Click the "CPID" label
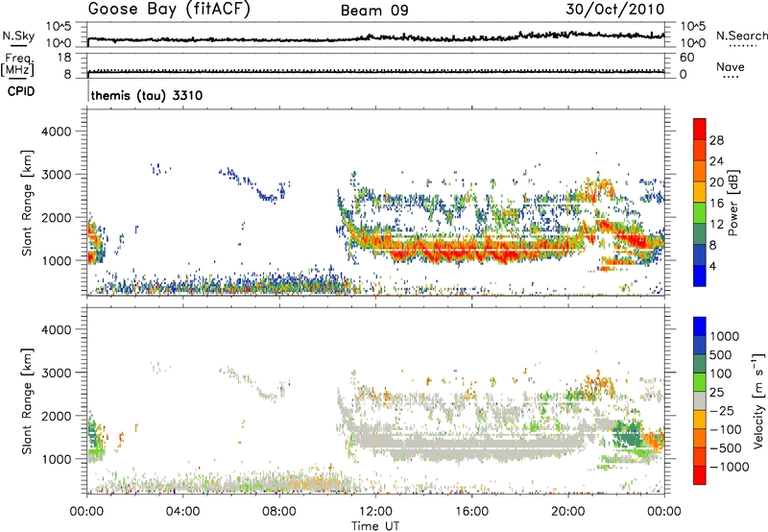 pos(21,91)
